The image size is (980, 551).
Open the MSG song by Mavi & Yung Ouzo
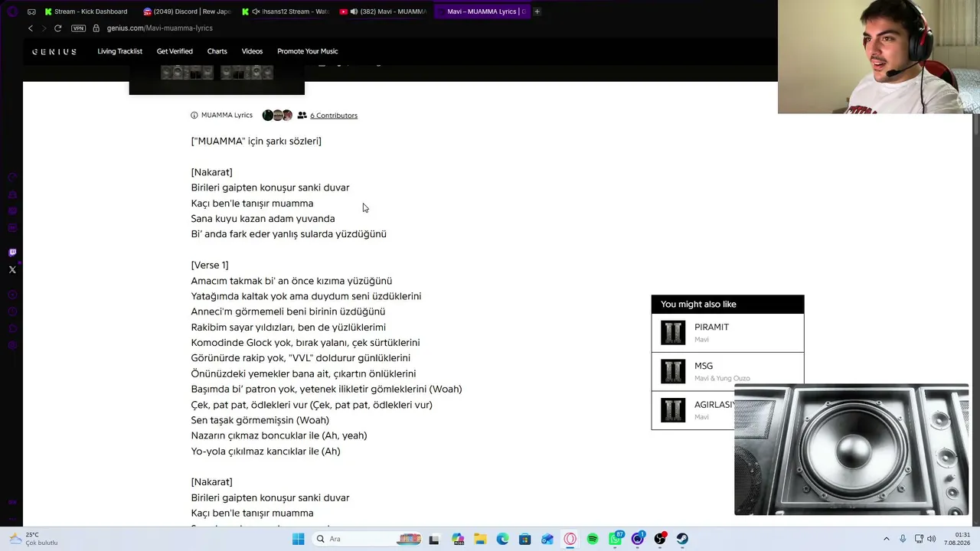tap(727, 372)
